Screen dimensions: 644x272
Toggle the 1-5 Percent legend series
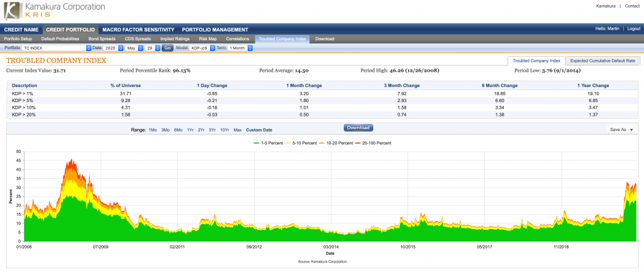pos(269,143)
